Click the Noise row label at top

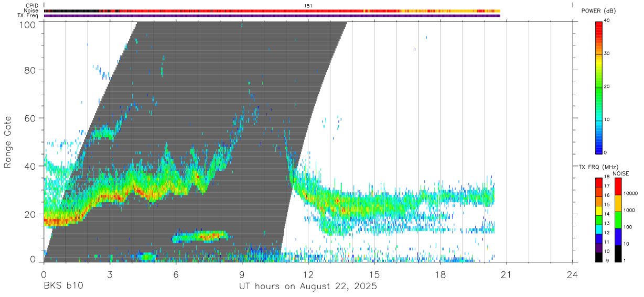(x=31, y=10)
